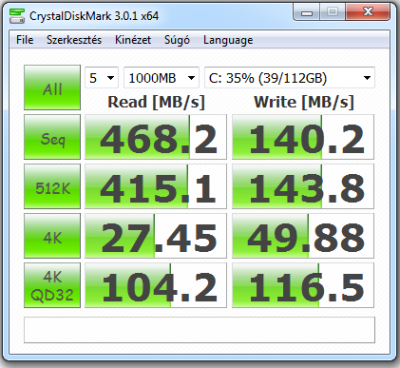Open the File menu
Viewport: 400px width, 368px height.
(25, 40)
